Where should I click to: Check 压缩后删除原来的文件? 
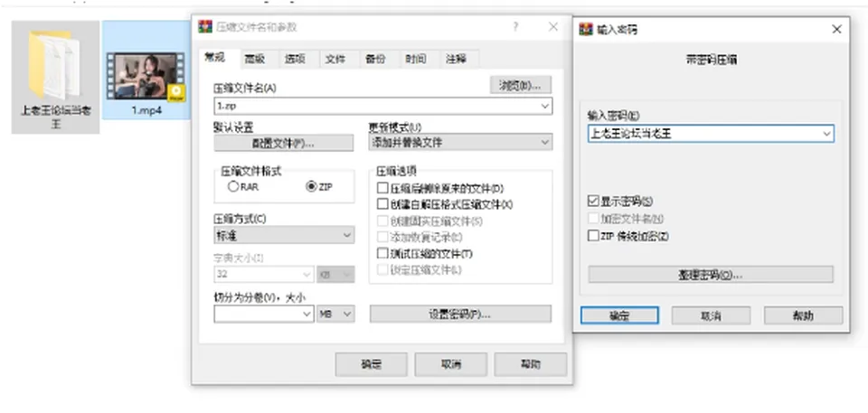pyautogui.click(x=382, y=188)
